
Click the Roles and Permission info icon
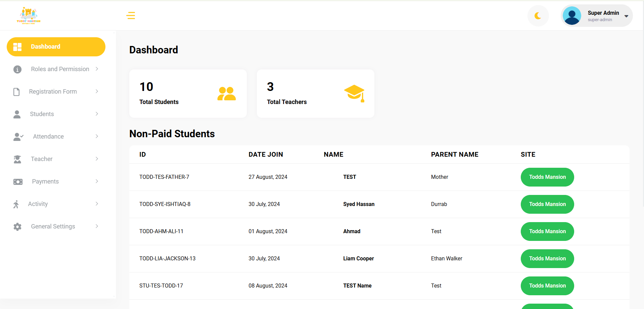point(17,69)
